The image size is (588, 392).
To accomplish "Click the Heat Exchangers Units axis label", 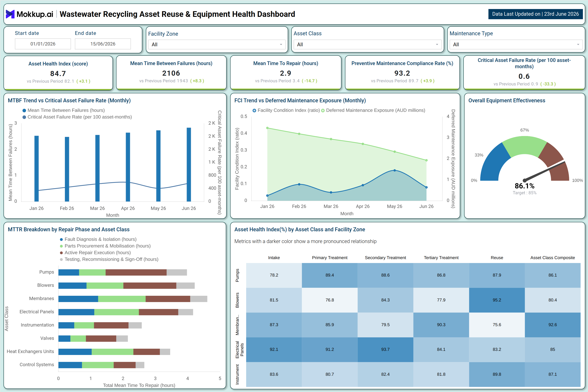I will point(30,351).
